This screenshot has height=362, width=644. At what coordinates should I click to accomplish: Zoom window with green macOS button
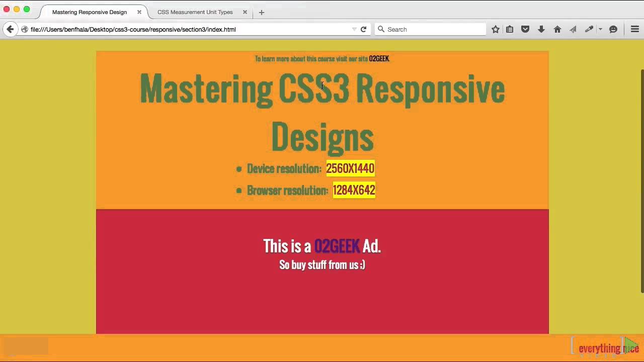(27, 9)
